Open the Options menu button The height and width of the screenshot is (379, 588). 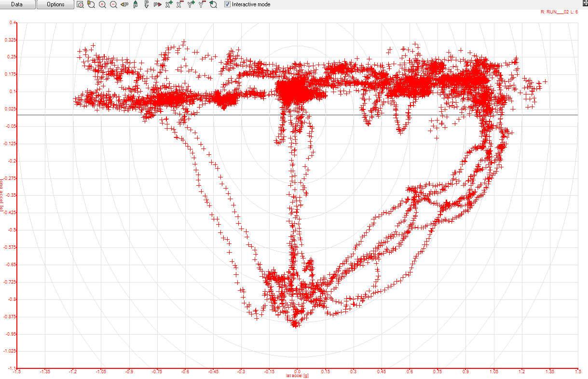[55, 4]
